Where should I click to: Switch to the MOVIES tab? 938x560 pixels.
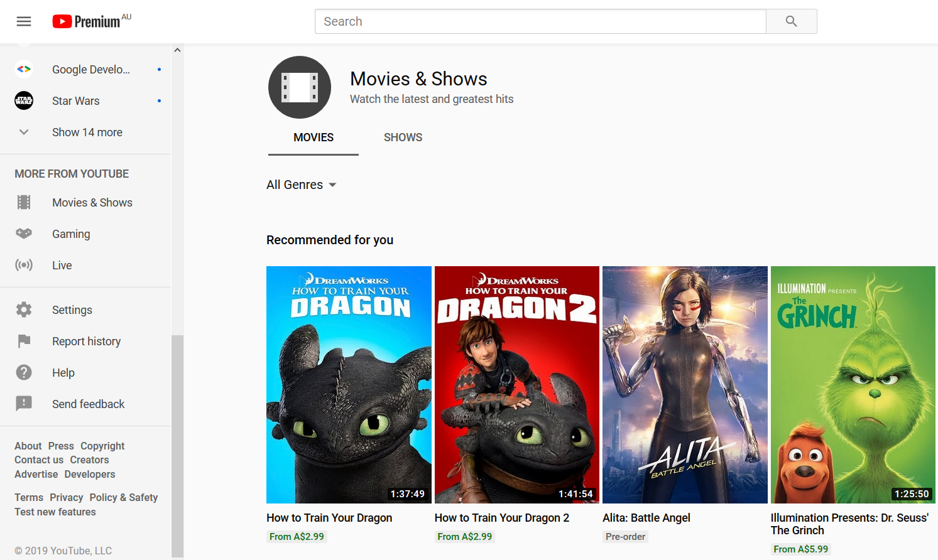click(314, 137)
